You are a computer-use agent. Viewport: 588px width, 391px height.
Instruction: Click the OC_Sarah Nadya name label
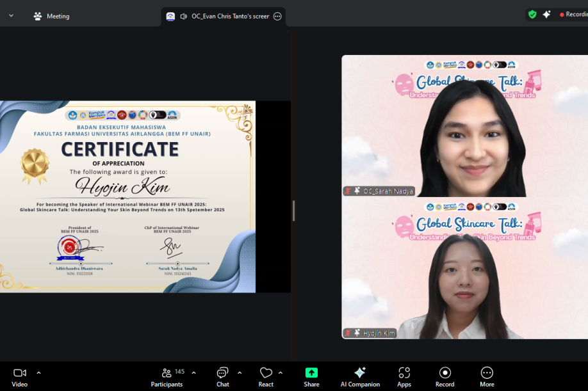(x=388, y=191)
